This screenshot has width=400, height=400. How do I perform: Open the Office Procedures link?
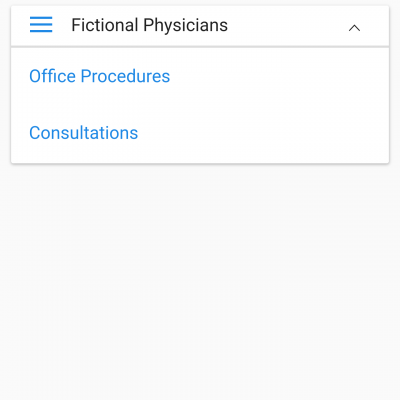[100, 76]
